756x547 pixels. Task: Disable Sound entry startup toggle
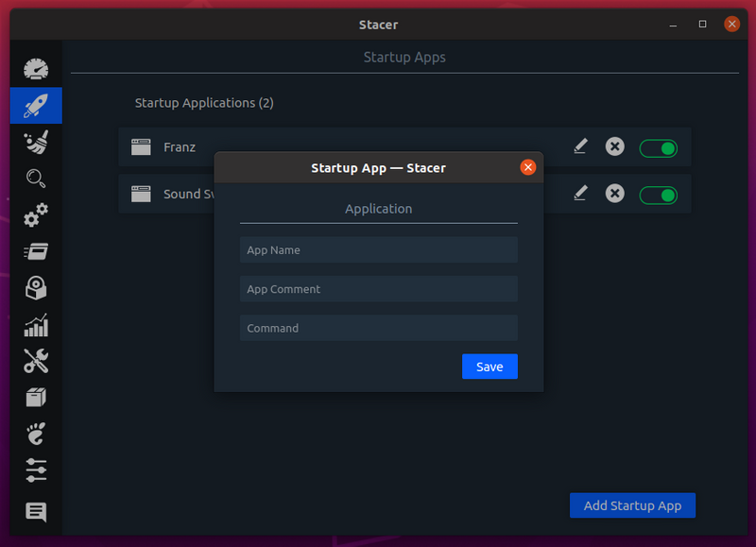click(658, 196)
